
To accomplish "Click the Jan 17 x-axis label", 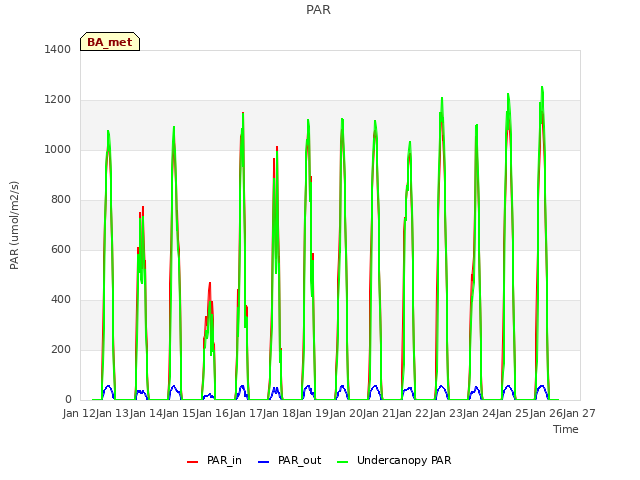I will (246, 413).
